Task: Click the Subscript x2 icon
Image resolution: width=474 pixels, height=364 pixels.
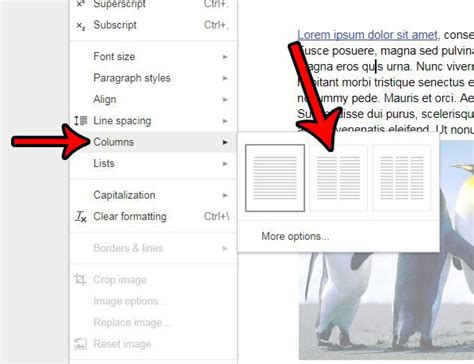Action: coord(81,26)
